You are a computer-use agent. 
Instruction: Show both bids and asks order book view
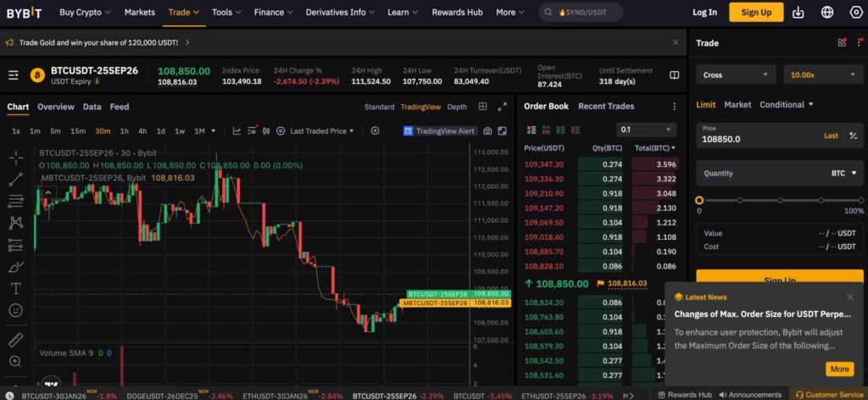point(531,130)
